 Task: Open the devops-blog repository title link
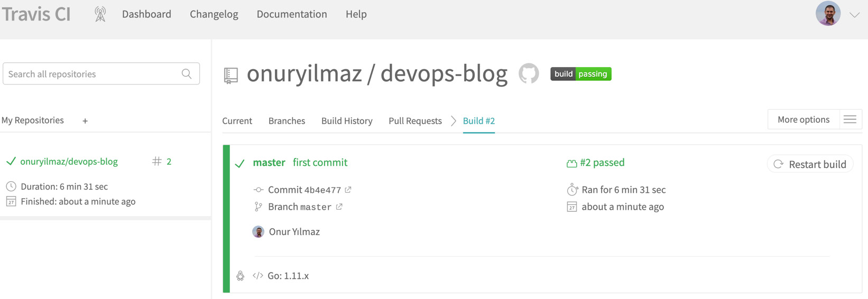pos(444,73)
